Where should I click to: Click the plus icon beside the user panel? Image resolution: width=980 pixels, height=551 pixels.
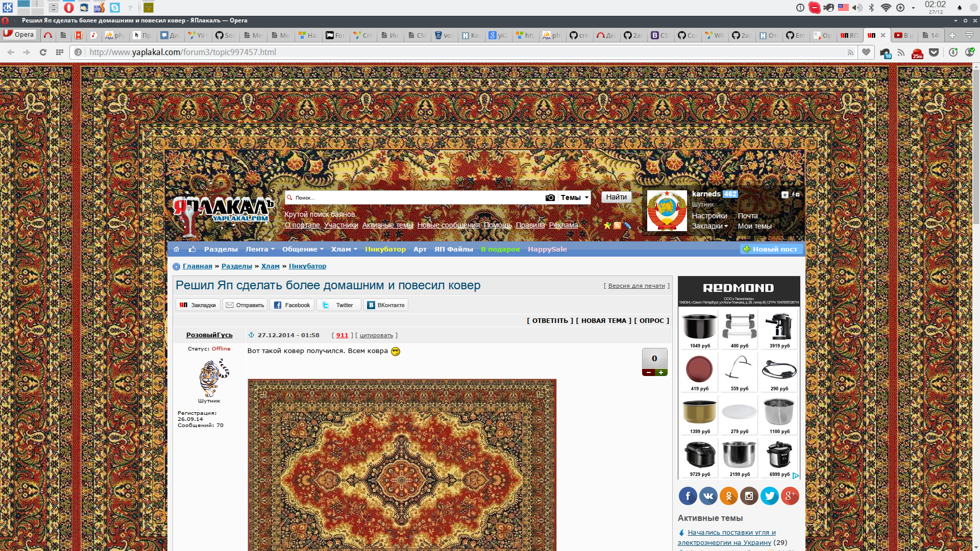pos(785,194)
